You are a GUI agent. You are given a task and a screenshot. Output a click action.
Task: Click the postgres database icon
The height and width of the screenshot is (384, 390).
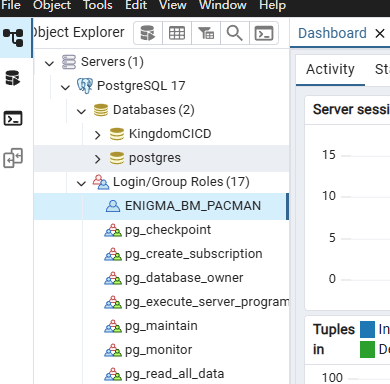[117, 158]
